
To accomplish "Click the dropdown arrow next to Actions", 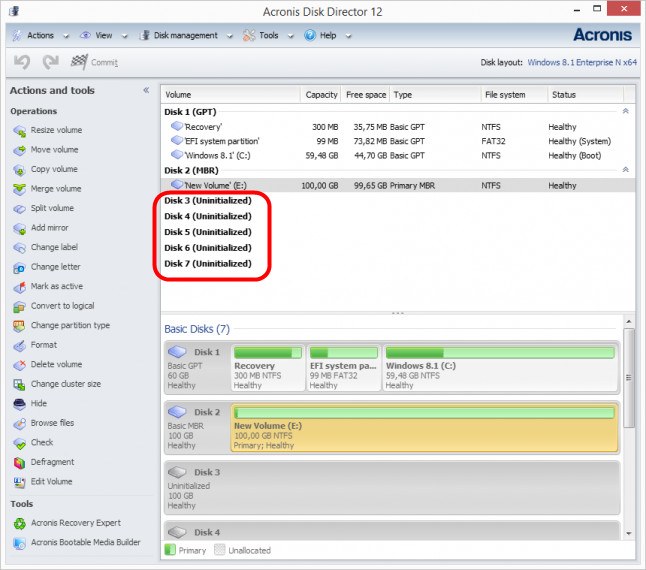I will pos(66,36).
